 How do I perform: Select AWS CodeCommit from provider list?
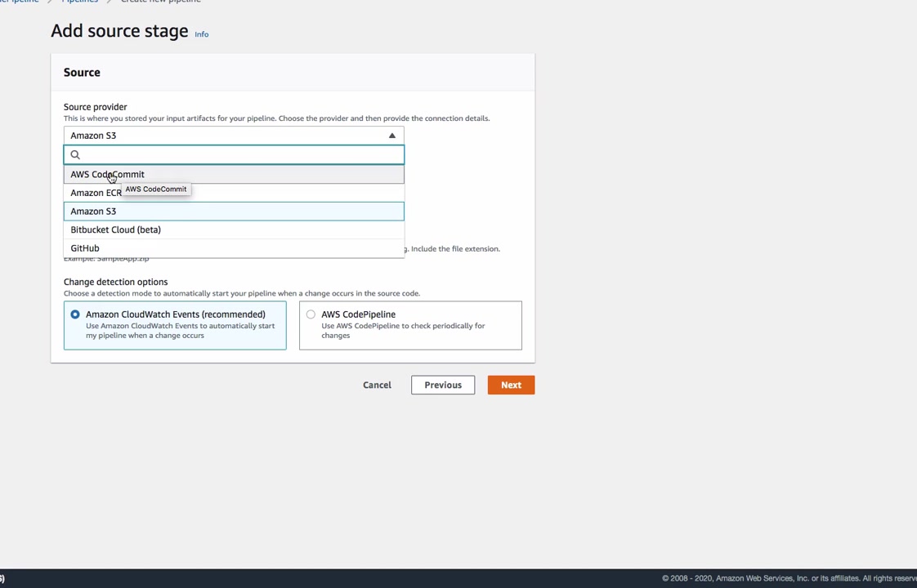234,174
